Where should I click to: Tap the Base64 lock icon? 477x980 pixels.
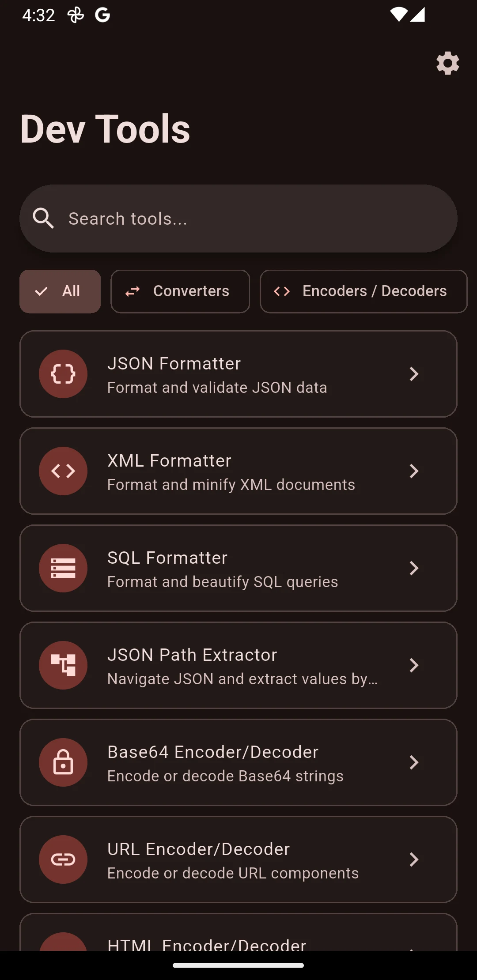click(63, 762)
